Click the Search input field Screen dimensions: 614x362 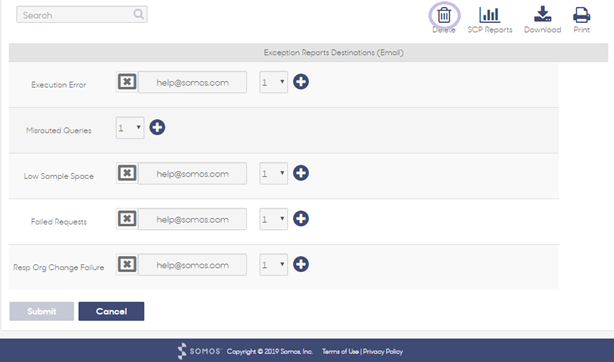coord(82,14)
